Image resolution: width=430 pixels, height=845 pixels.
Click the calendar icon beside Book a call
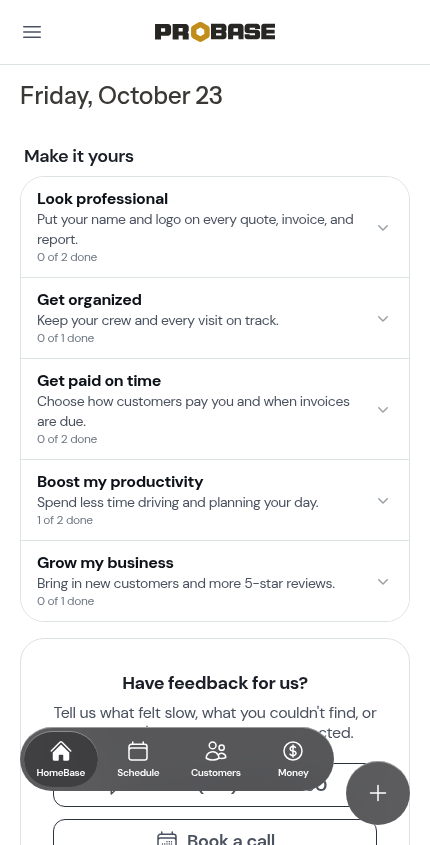click(167, 839)
